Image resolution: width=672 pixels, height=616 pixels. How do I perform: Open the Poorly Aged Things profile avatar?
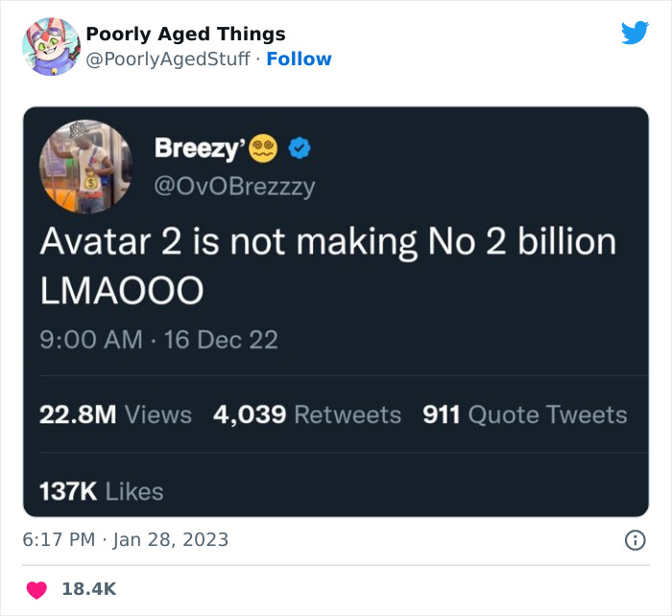tap(50, 46)
